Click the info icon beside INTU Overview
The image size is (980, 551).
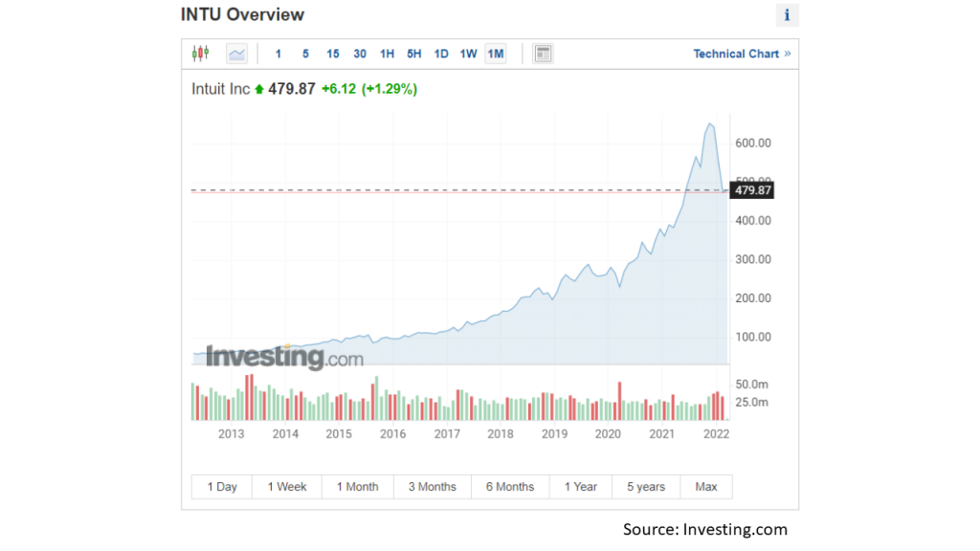787,15
